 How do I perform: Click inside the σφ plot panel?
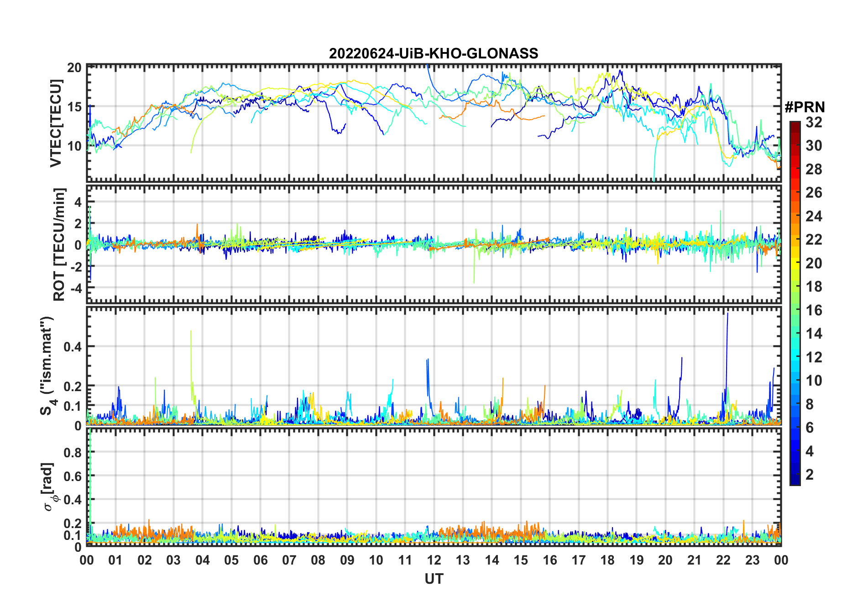coord(434,487)
